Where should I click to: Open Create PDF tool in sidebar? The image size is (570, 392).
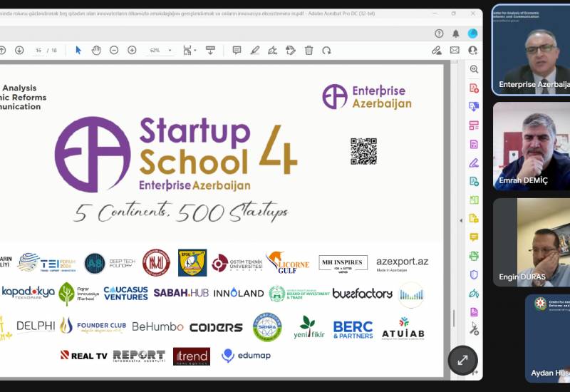click(x=474, y=88)
